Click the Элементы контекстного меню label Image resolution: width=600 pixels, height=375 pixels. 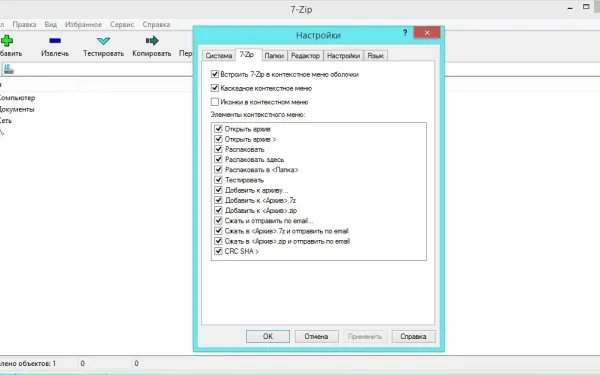click(x=258, y=114)
